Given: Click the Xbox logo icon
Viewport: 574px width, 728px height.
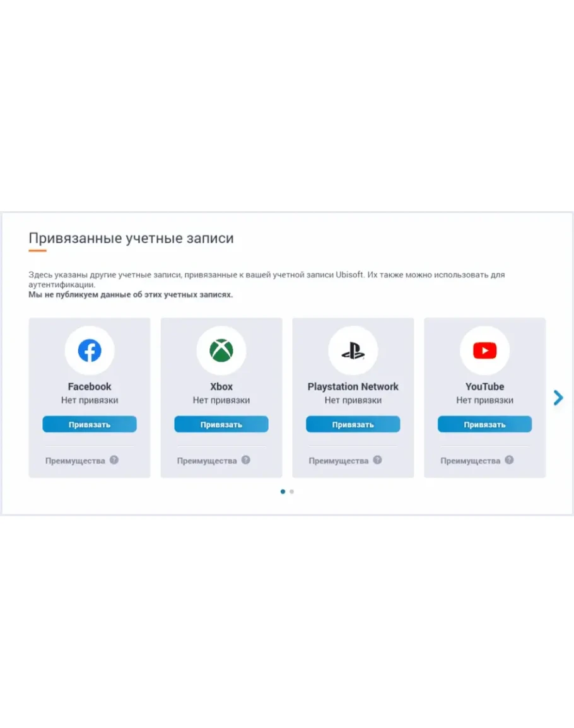Looking at the screenshot, I should pos(221,350).
